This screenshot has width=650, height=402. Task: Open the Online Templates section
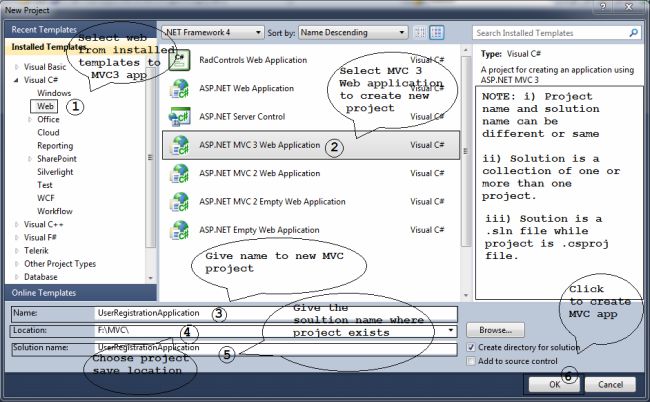[x=81, y=293]
